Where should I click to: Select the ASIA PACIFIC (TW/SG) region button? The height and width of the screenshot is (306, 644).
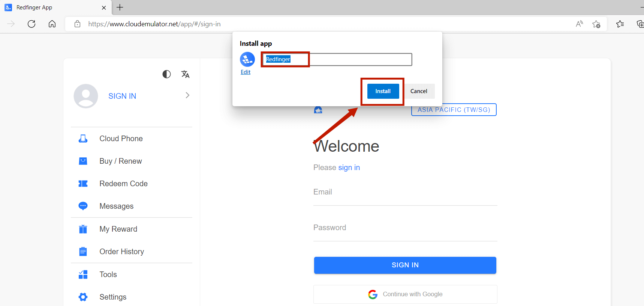click(x=454, y=110)
